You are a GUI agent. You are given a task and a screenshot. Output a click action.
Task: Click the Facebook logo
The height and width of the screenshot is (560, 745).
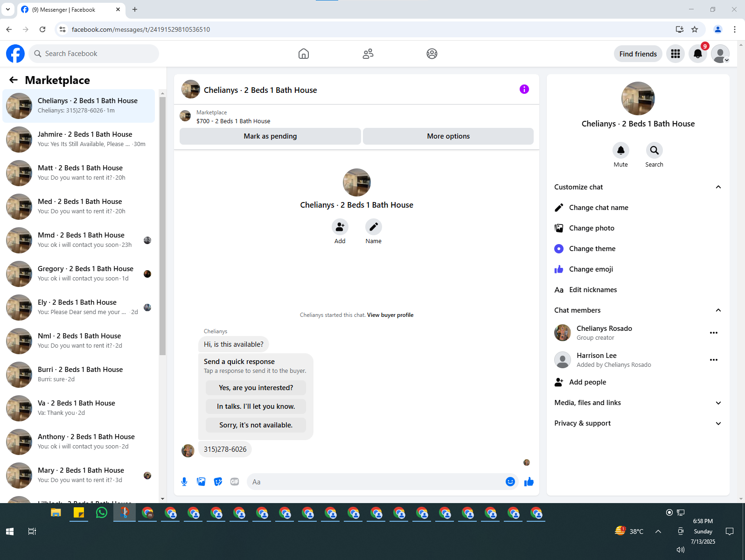click(x=15, y=54)
